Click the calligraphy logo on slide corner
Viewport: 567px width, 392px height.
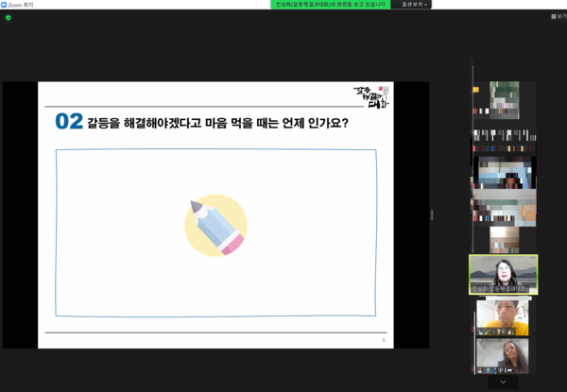pos(371,97)
